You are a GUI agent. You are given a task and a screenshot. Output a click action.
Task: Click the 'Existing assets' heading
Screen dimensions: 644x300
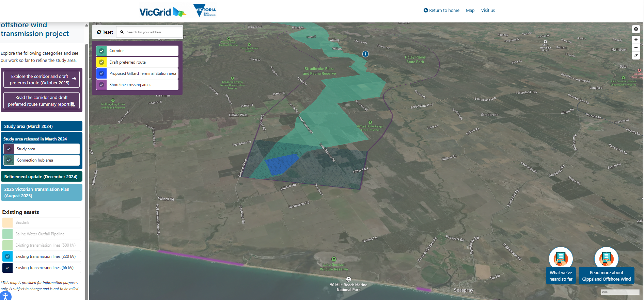pyautogui.click(x=20, y=212)
